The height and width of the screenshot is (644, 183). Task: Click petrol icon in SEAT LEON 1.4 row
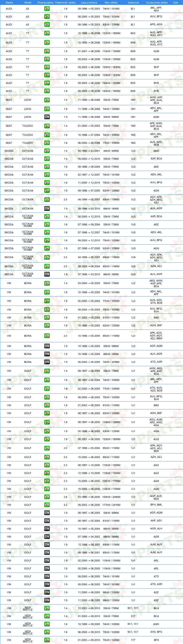click(x=47, y=100)
